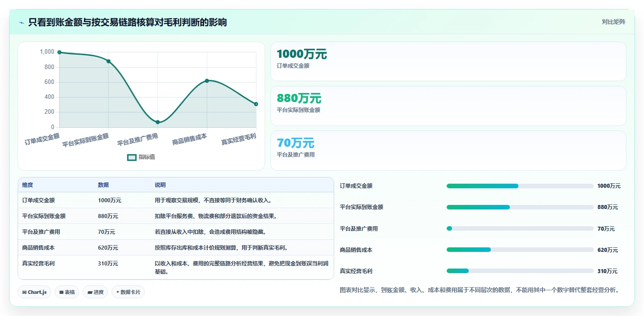Click the 说明 column header
This screenshot has width=644, height=316.
(160, 185)
